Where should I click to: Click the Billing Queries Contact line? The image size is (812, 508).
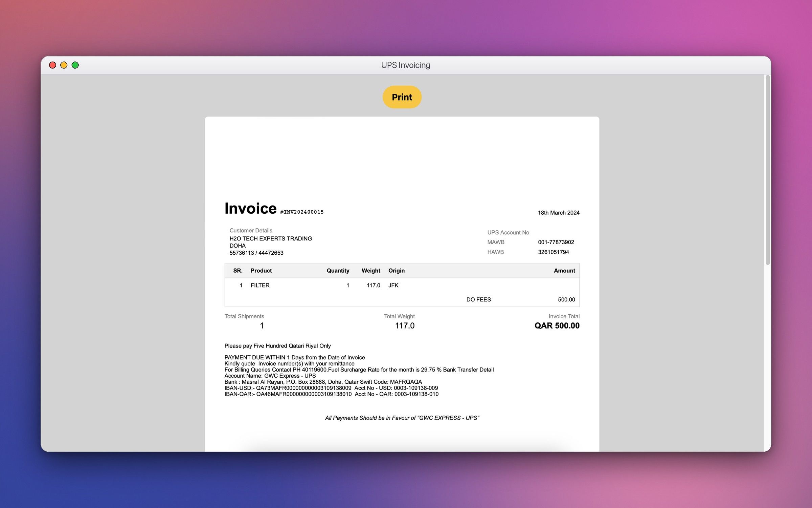click(359, 369)
